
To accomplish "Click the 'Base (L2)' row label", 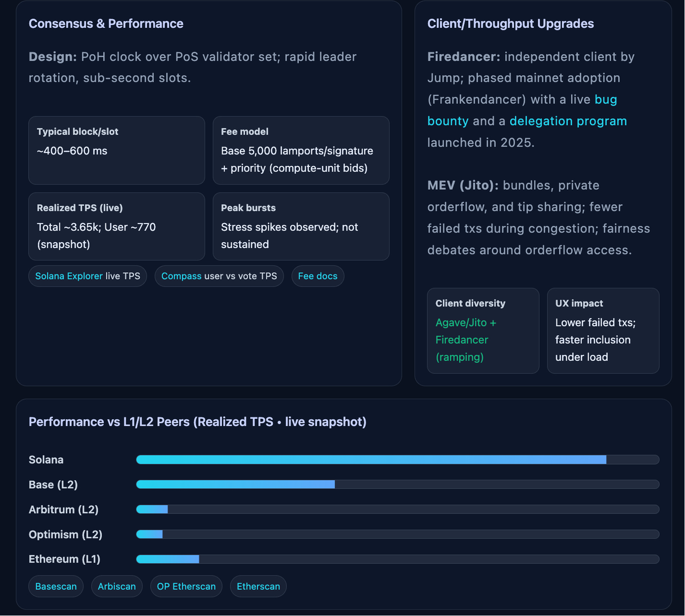I will (54, 484).
